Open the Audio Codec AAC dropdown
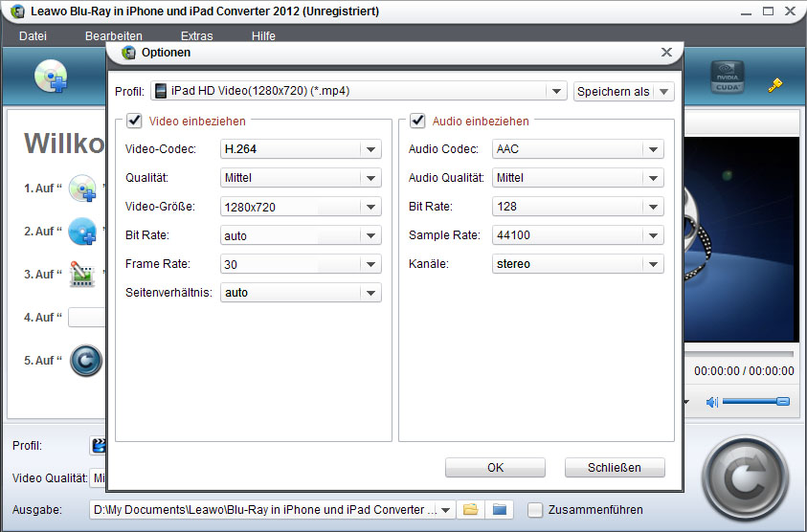Image resolution: width=807 pixels, height=532 pixels. [578, 149]
